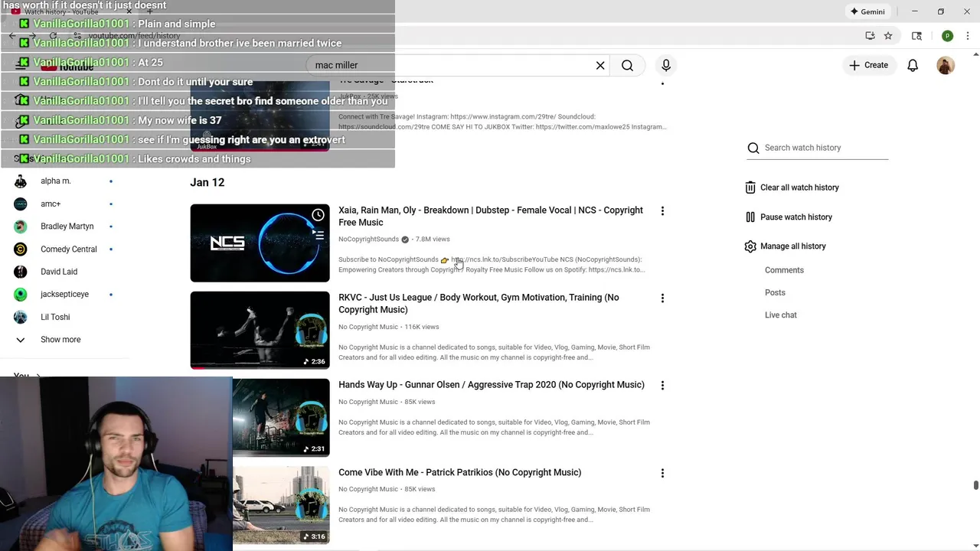Click the Jan 12 date heading

(x=207, y=182)
